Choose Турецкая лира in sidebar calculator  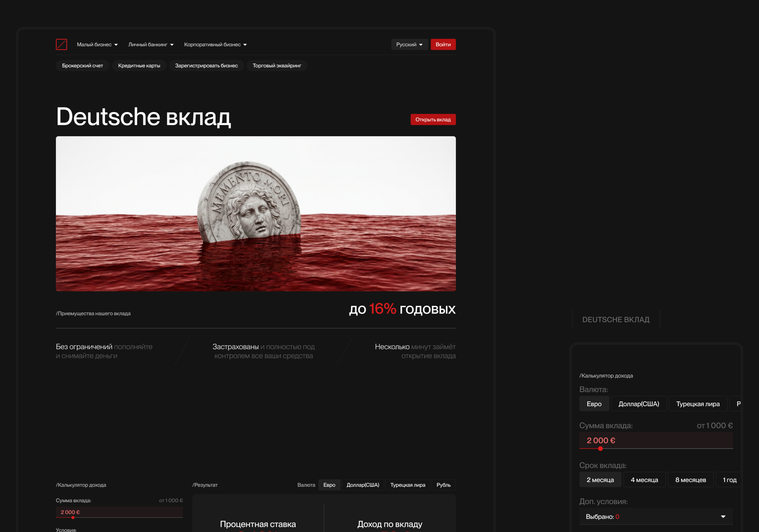click(x=698, y=404)
